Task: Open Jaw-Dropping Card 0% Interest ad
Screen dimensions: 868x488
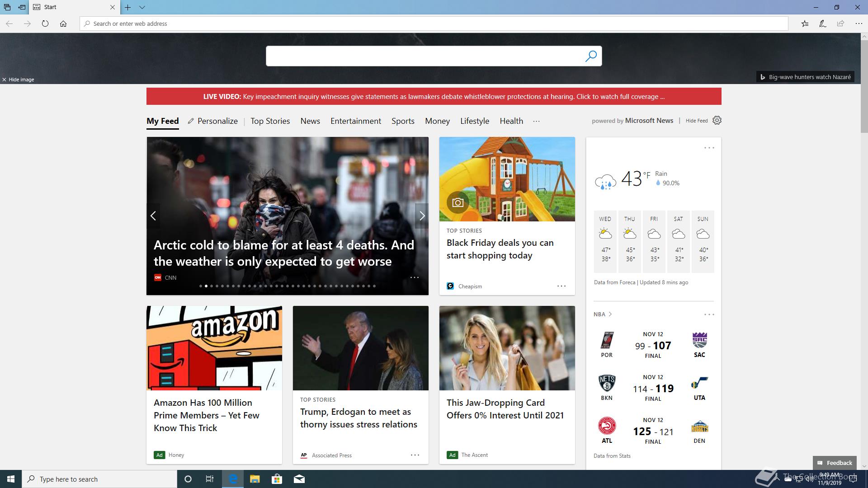Action: coord(505,409)
